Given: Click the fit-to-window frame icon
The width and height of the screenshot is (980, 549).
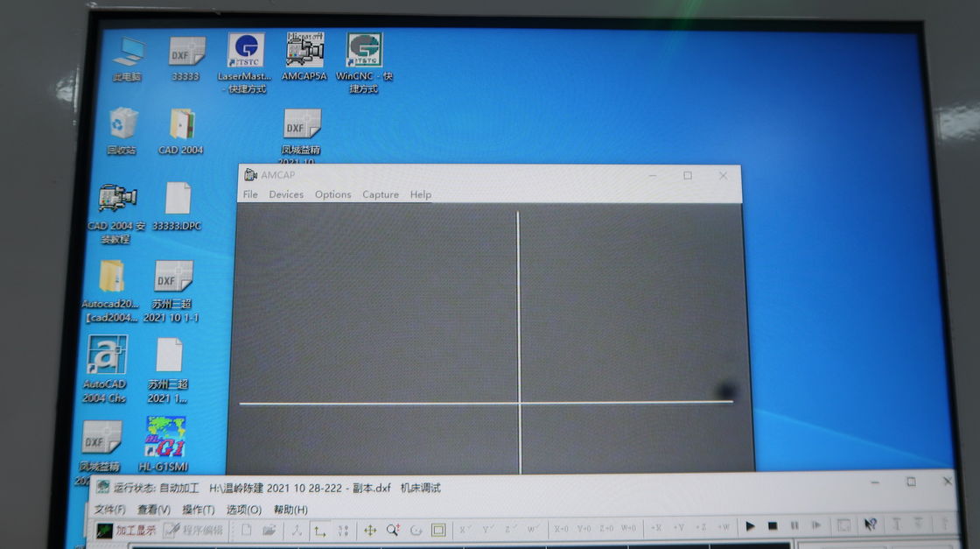Looking at the screenshot, I should (438, 529).
